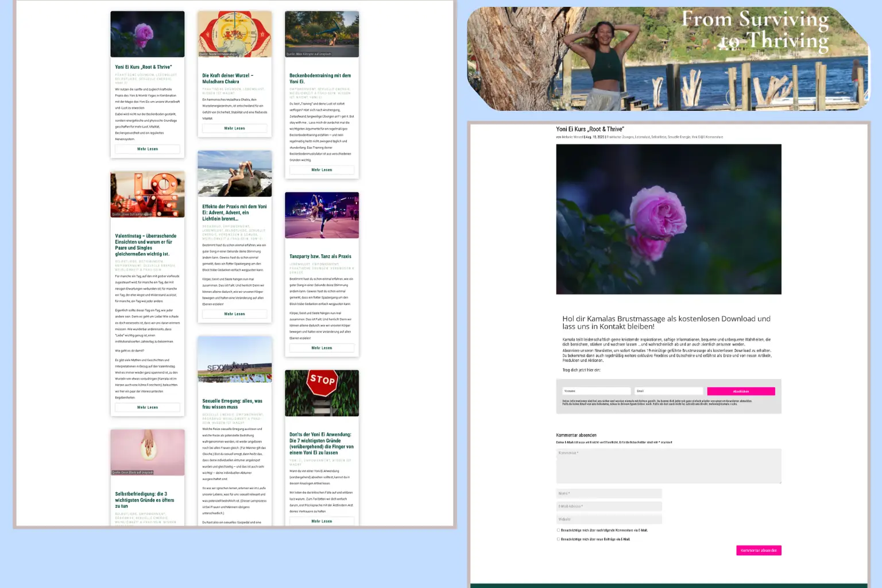Click the Kommentar absenden button

(759, 551)
